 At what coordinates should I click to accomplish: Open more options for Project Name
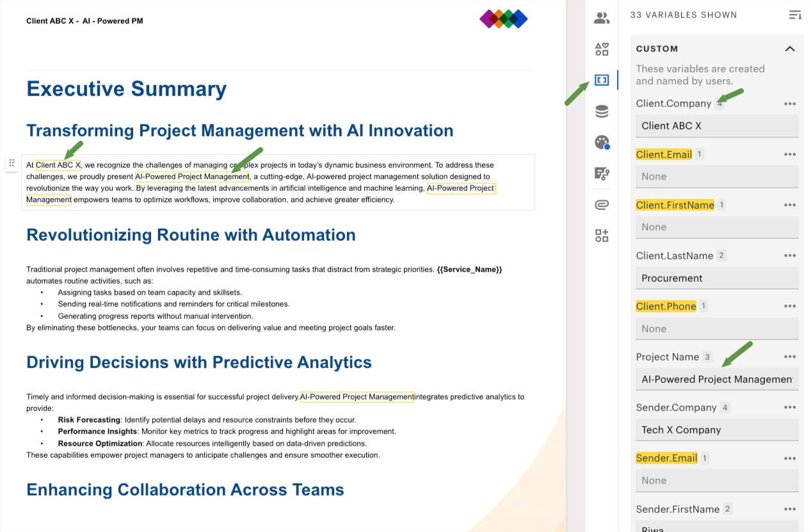[790, 357]
